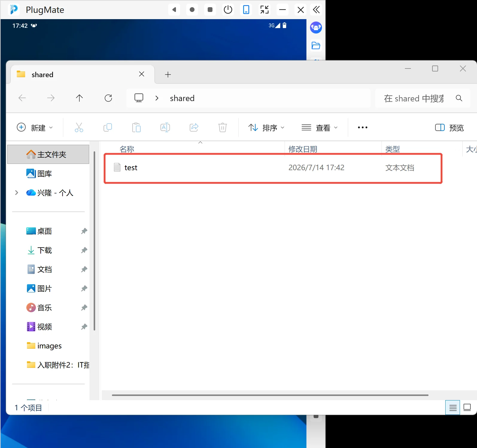
Task: Open the three-dot more options menu
Action: point(363,127)
